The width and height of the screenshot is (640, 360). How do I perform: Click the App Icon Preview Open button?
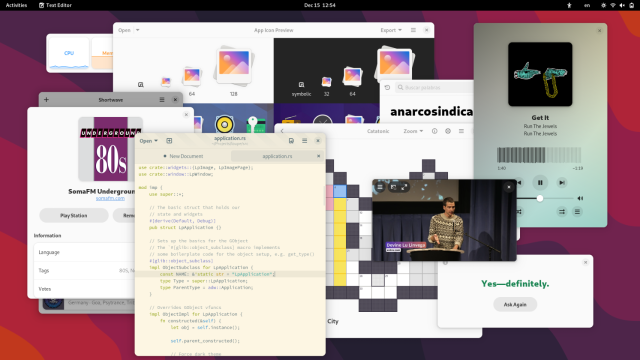point(124,30)
